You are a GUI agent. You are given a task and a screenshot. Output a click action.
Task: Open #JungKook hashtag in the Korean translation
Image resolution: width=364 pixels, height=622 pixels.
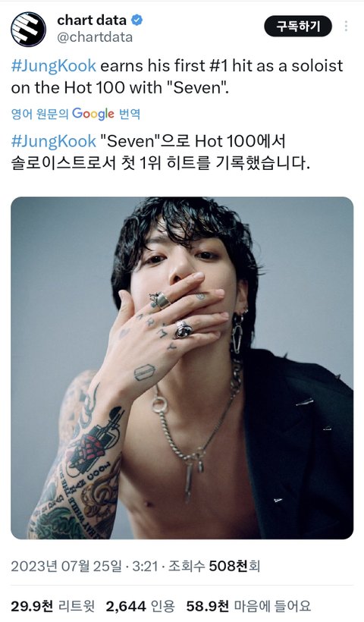pyautogui.click(x=54, y=141)
